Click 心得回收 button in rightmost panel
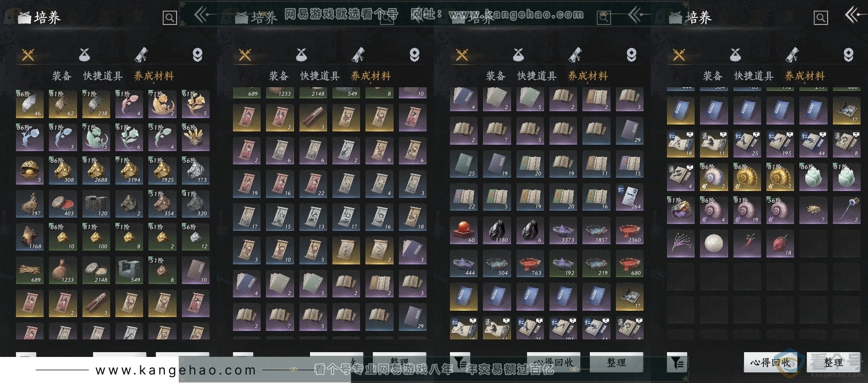The height and width of the screenshot is (383, 868). click(770, 362)
